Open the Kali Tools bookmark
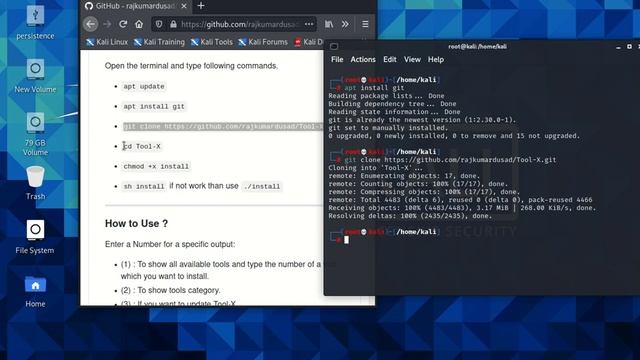The image size is (640, 360). pos(211,42)
